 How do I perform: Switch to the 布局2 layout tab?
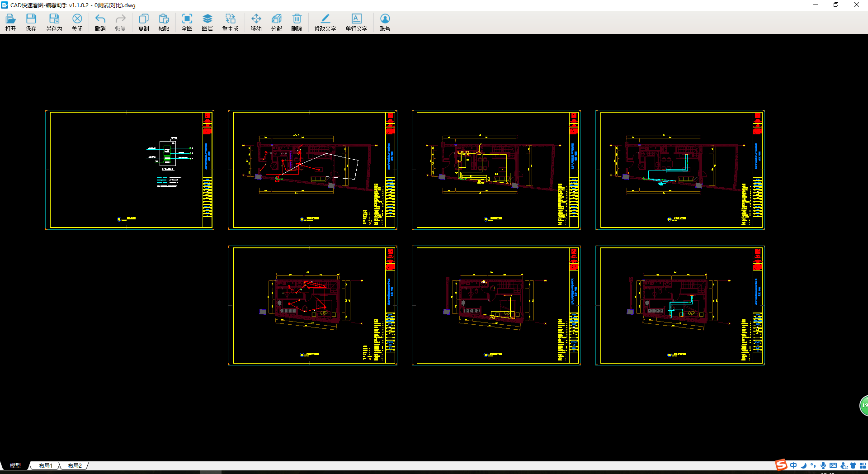coord(75,465)
